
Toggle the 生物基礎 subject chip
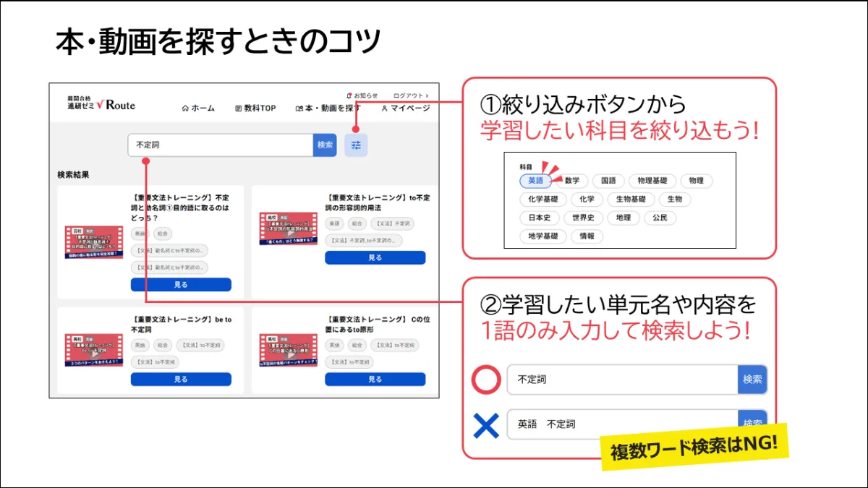[x=631, y=200]
